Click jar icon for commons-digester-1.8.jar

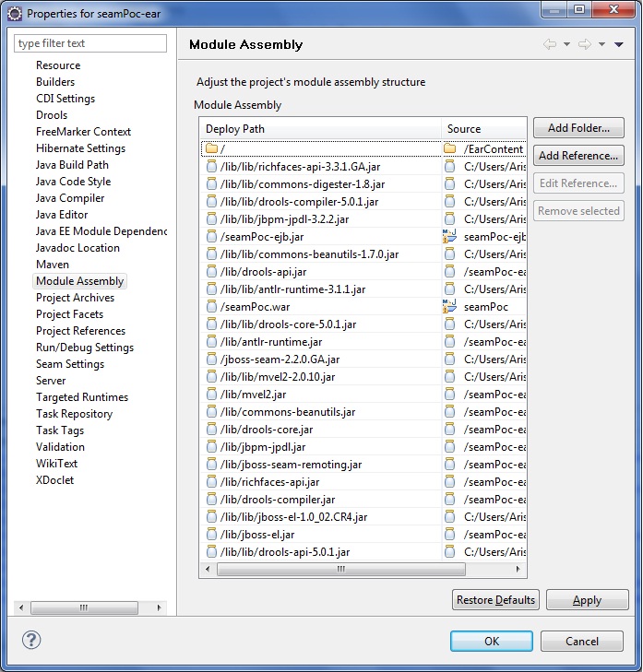[211, 183]
